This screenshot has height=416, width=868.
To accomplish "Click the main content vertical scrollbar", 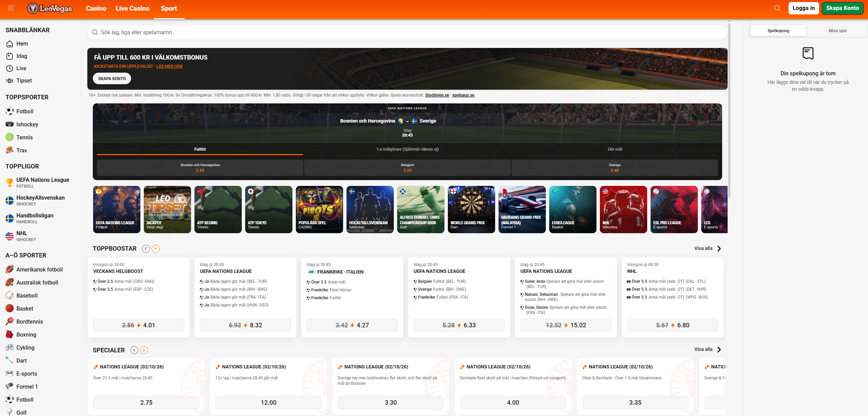I will 729,110.
